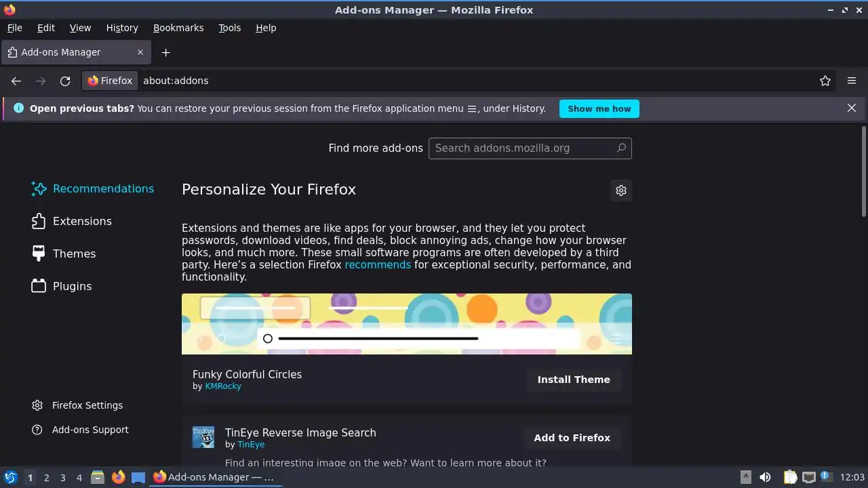The width and height of the screenshot is (868, 488).
Task: Open the clipboard manager tray icon
Action: (x=791, y=477)
